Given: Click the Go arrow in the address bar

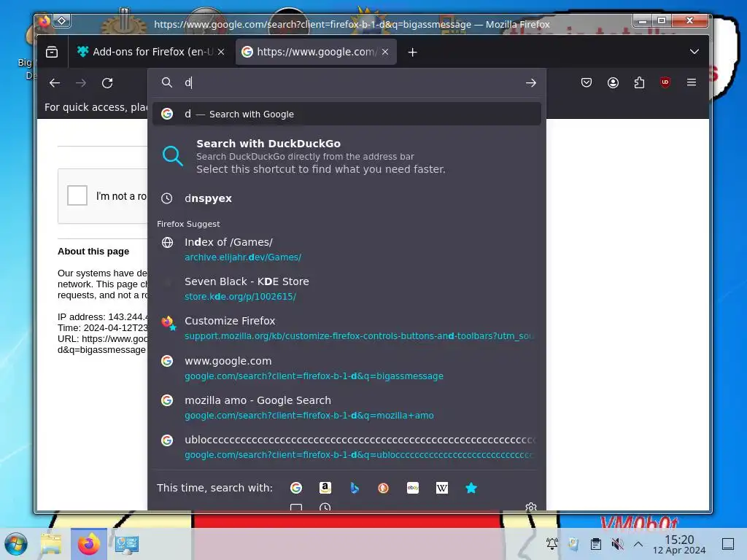Looking at the screenshot, I should [x=531, y=83].
